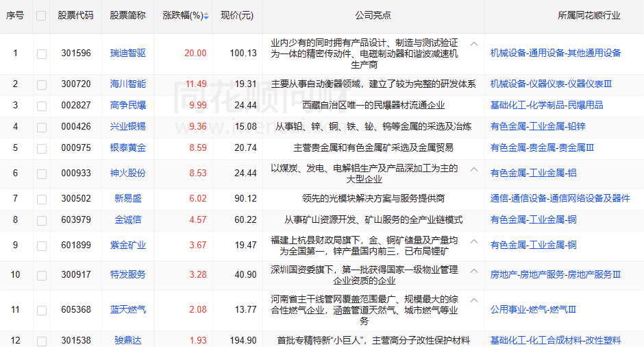Collapse 紫金矿业 company highlight description

click(474, 241)
